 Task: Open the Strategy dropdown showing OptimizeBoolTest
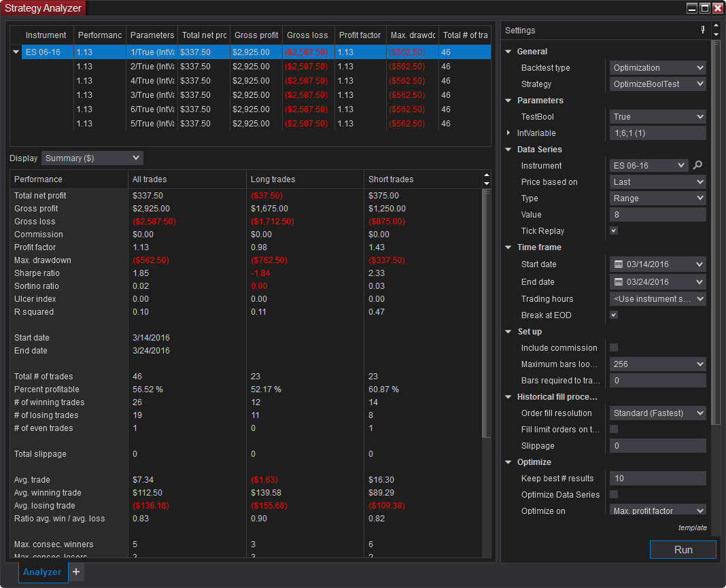[657, 84]
